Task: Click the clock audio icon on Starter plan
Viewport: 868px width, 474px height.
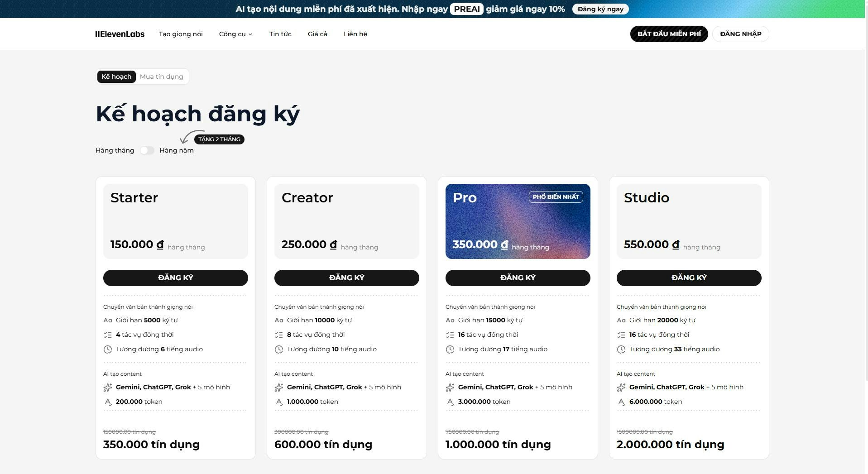Action: point(108,349)
